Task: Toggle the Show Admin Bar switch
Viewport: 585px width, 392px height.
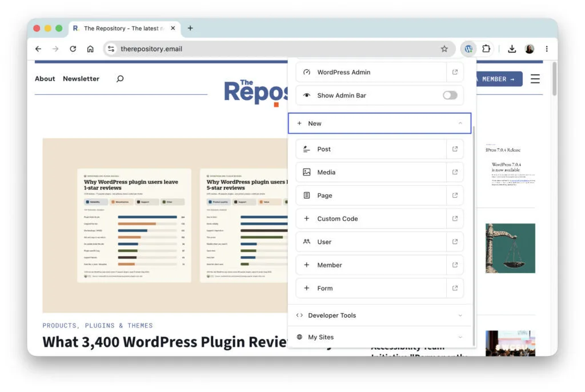Action: click(x=450, y=95)
